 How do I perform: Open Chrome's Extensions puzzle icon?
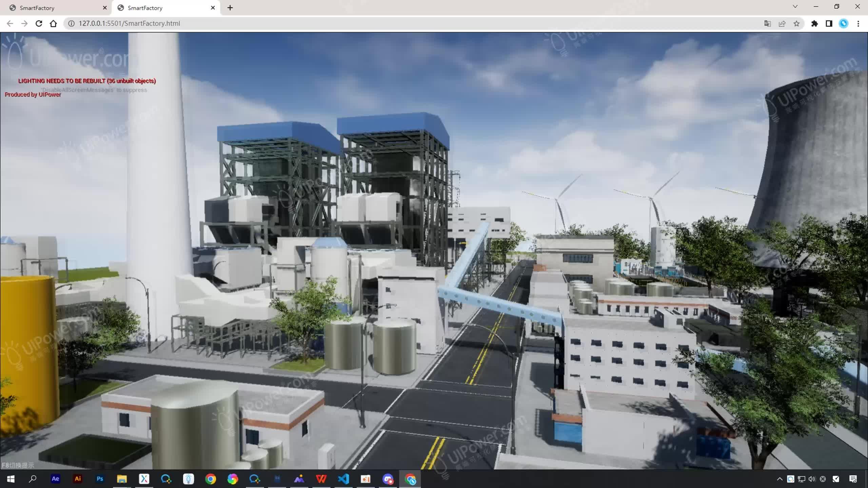815,23
